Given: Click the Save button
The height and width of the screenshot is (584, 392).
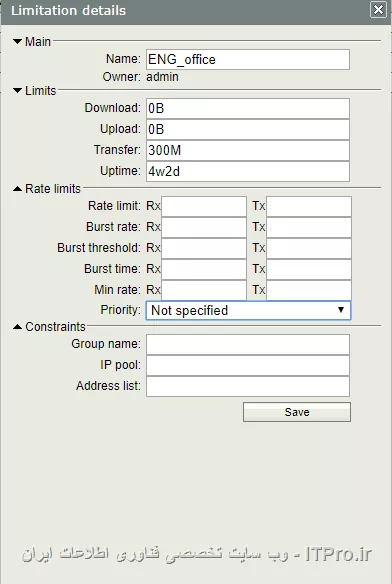Looking at the screenshot, I should point(297,412).
